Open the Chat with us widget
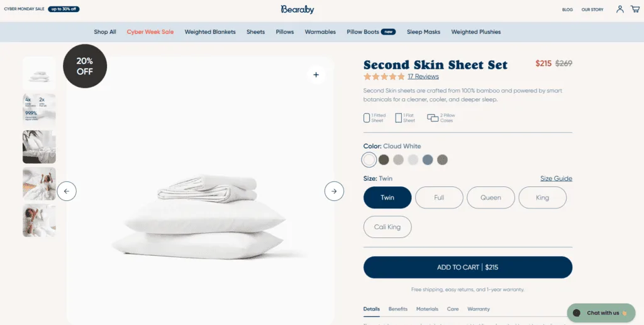 pos(601,313)
